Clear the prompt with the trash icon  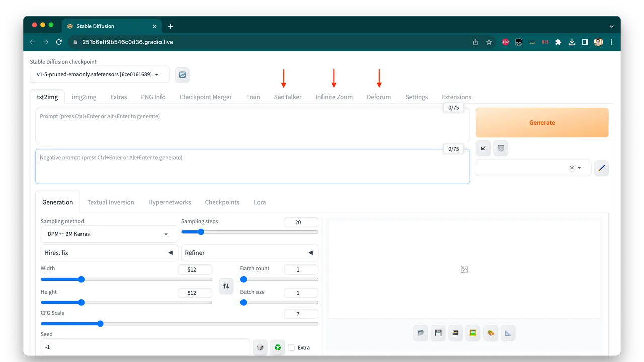501,148
